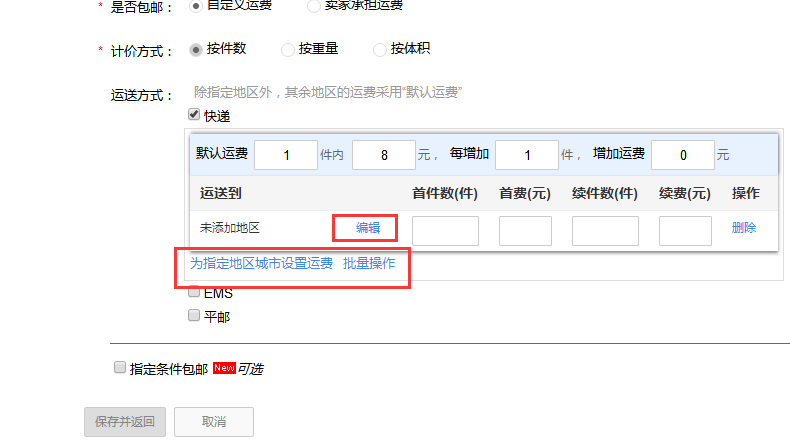790x440 pixels.
Task: Click the red New badge
Action: 224,368
